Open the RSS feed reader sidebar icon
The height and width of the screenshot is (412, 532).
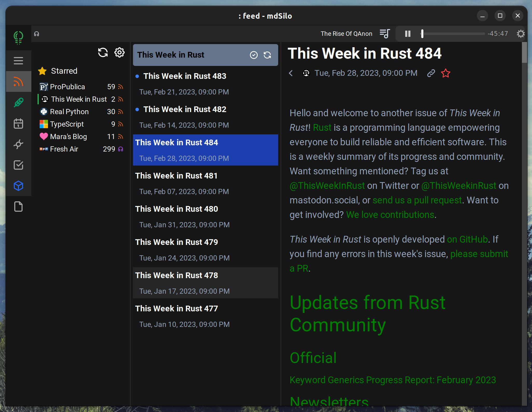[x=18, y=82]
